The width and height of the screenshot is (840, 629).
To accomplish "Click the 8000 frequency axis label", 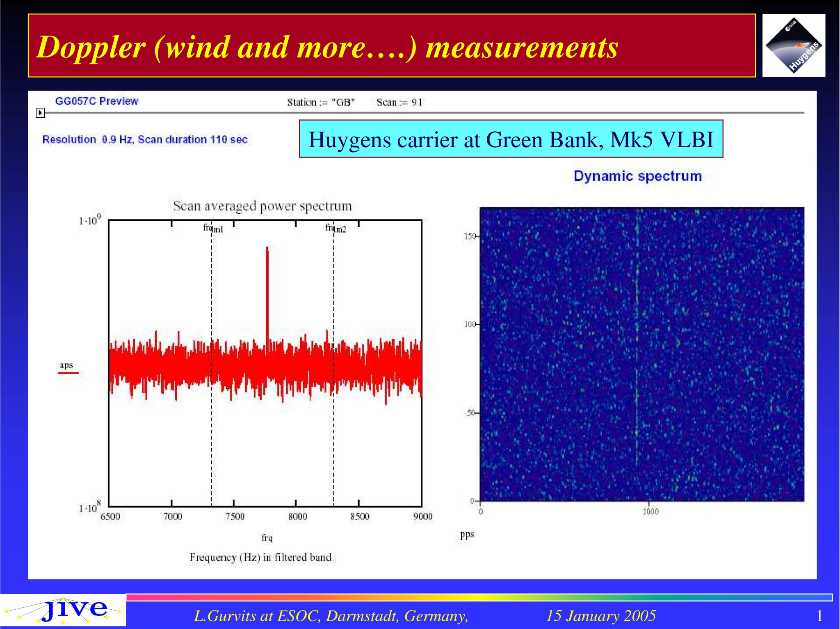I will pos(297,516).
